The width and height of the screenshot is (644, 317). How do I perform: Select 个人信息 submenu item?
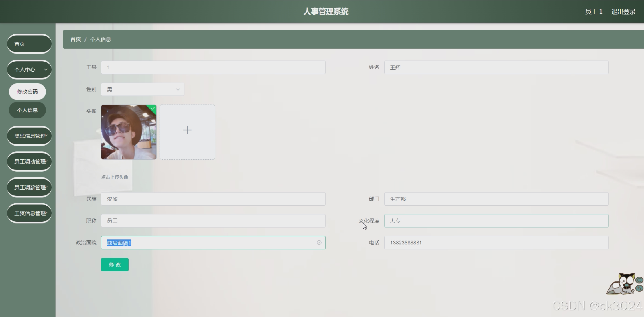[x=27, y=110]
